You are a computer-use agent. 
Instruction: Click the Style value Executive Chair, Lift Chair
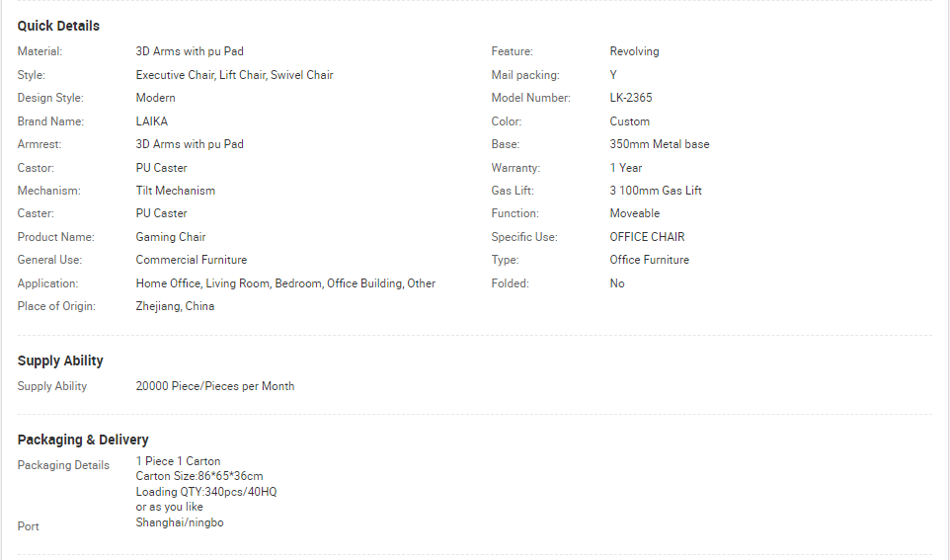(x=234, y=75)
